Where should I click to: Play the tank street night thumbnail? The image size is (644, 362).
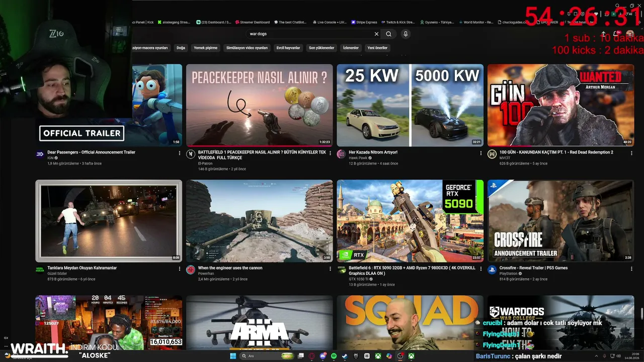tap(109, 221)
